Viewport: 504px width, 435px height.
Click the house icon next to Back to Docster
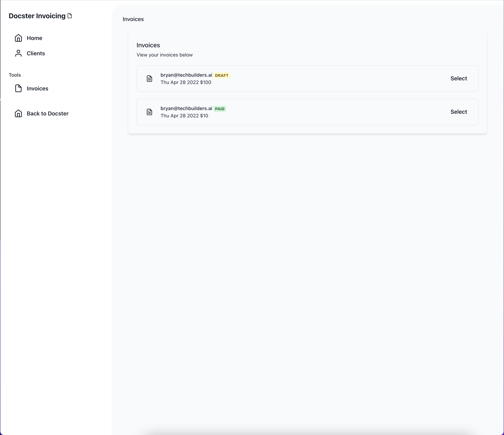18,113
